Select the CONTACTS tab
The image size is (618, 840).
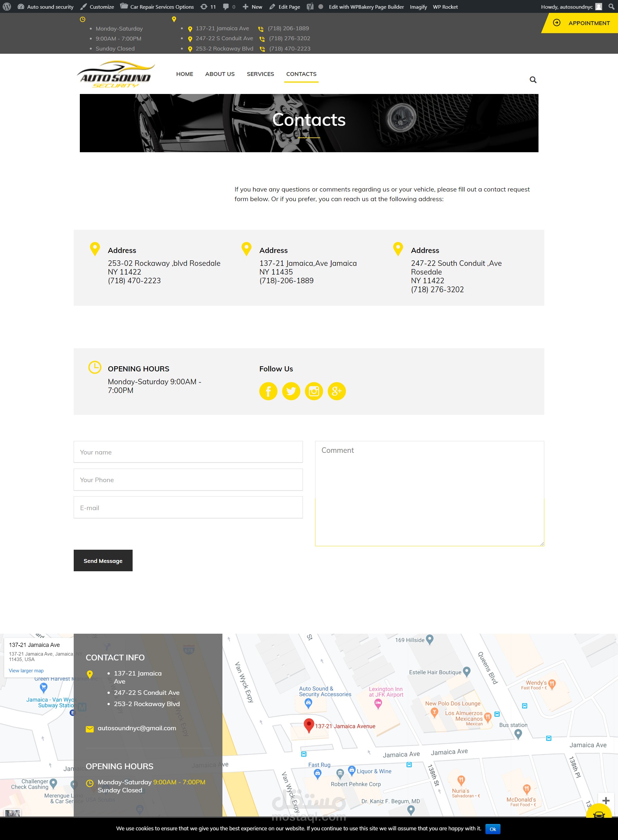tap(302, 74)
